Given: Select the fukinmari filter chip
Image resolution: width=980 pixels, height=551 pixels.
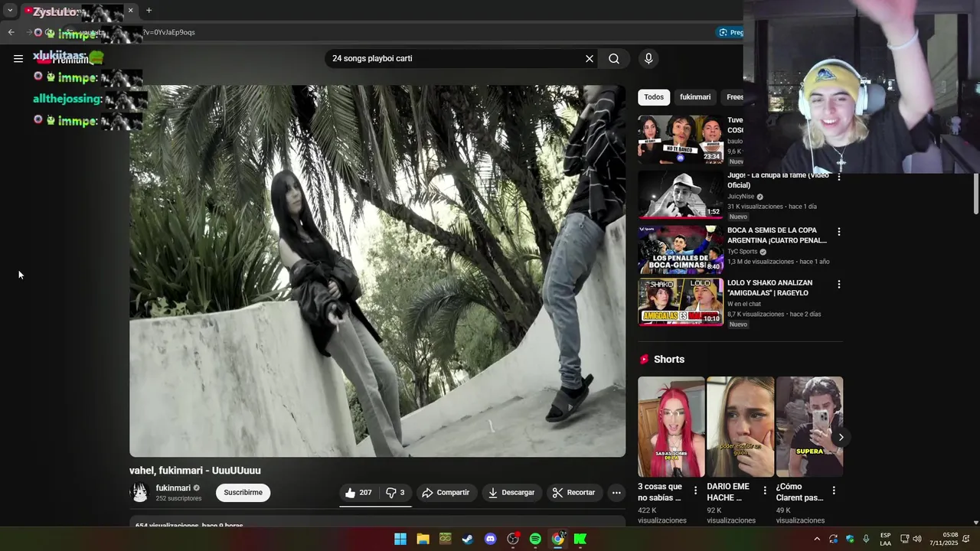Looking at the screenshot, I should pyautogui.click(x=695, y=97).
